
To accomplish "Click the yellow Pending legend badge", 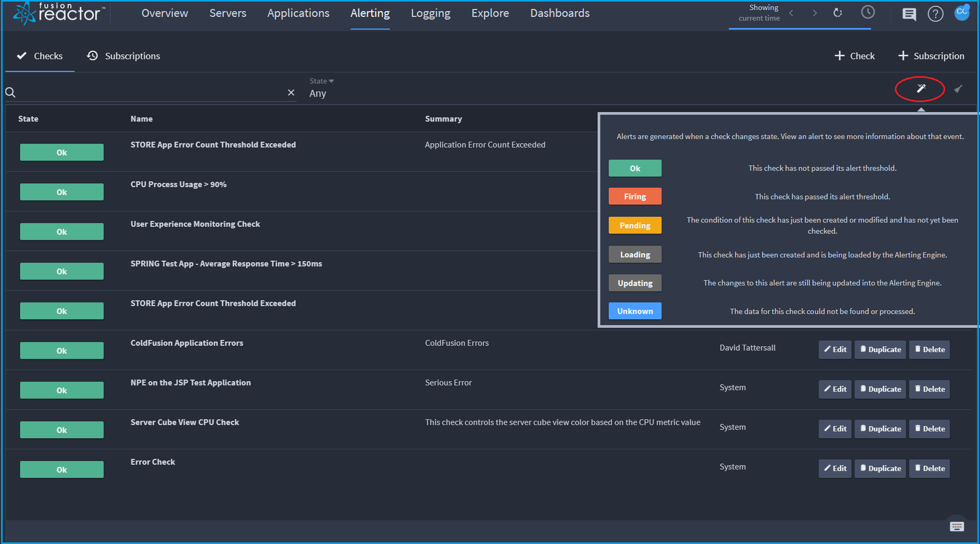I will 635,225.
